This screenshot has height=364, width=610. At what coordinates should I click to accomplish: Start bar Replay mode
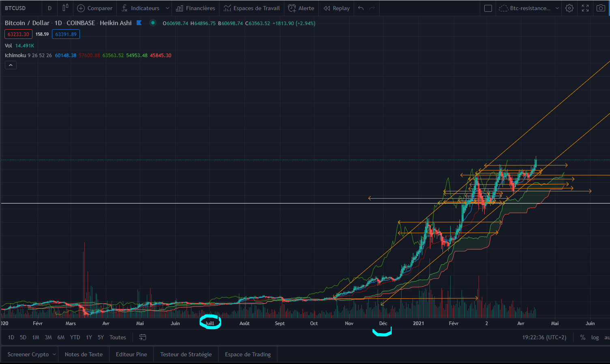(x=337, y=8)
